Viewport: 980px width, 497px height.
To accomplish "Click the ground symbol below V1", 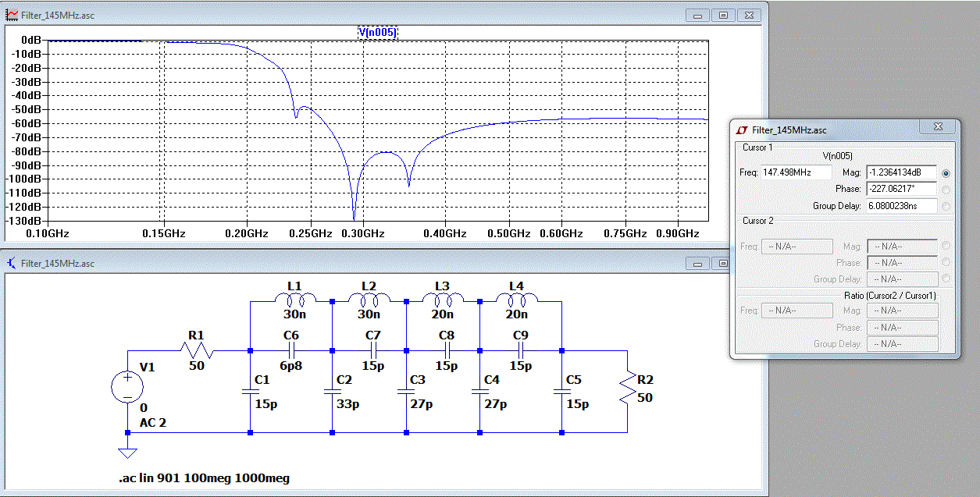I will pos(127,453).
